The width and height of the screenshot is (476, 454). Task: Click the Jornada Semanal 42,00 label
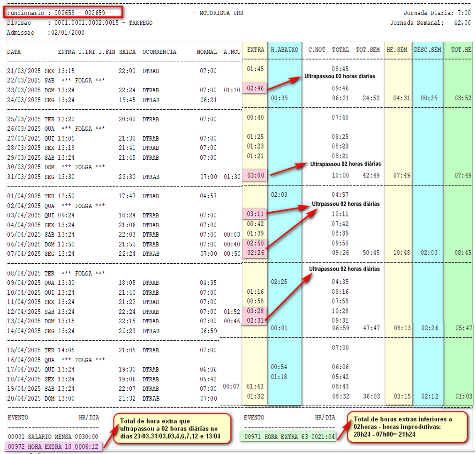point(430,23)
